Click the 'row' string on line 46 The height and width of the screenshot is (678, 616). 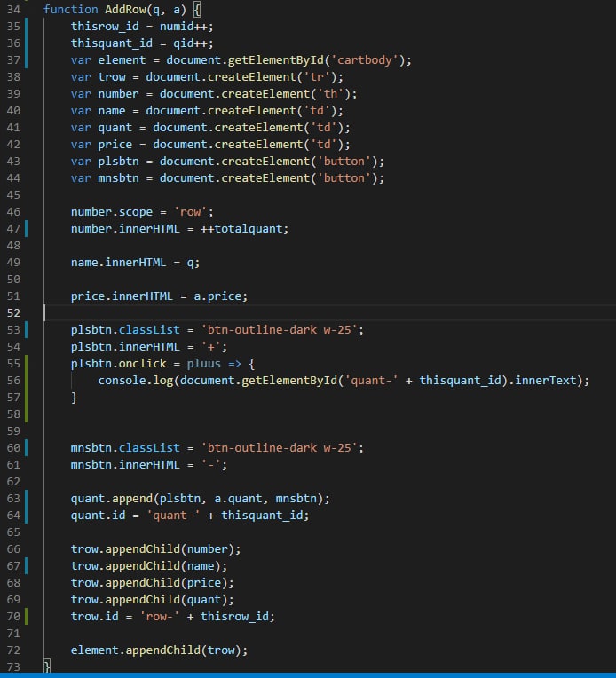click(190, 212)
